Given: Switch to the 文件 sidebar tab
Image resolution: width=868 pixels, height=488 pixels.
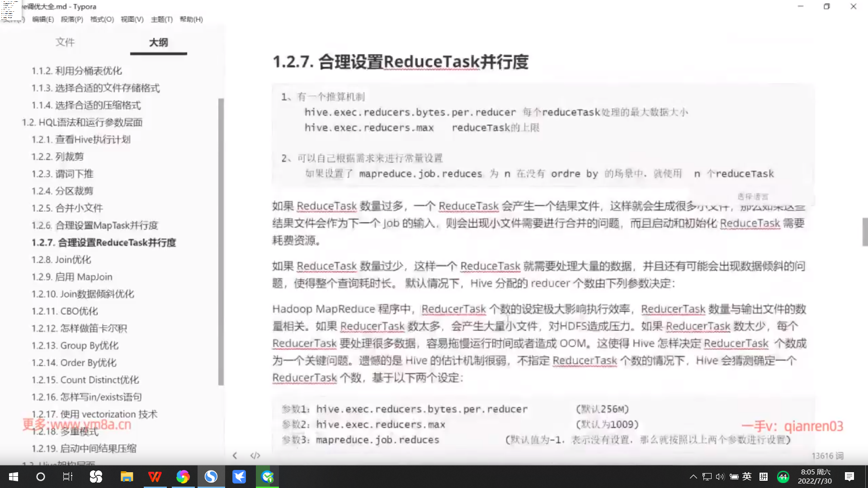Looking at the screenshot, I should [65, 42].
